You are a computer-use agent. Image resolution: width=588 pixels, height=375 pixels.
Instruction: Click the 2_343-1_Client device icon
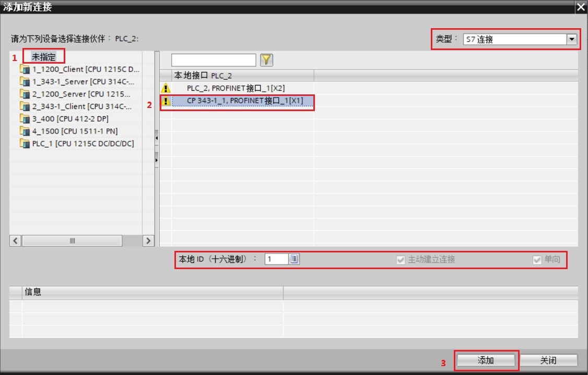25,106
